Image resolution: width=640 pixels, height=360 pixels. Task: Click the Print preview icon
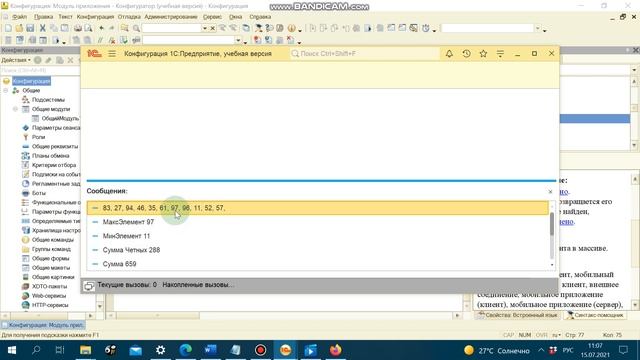88,28
